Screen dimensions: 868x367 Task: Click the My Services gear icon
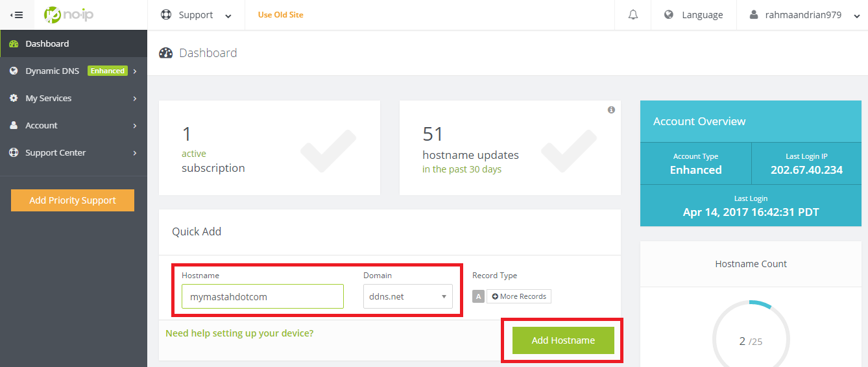tap(14, 99)
